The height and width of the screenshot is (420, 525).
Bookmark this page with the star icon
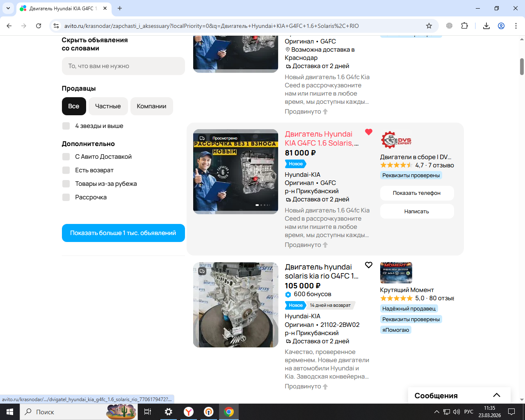pyautogui.click(x=429, y=26)
